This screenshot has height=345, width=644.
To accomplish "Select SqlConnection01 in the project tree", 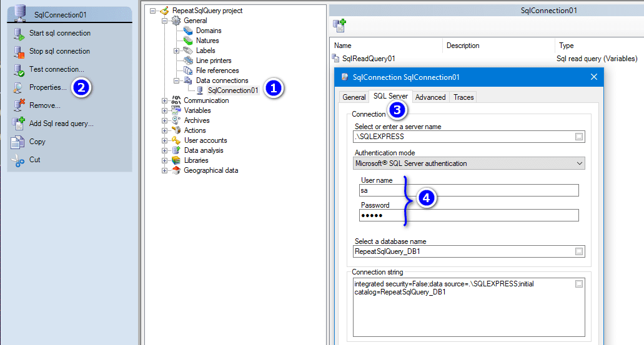I will point(232,90).
